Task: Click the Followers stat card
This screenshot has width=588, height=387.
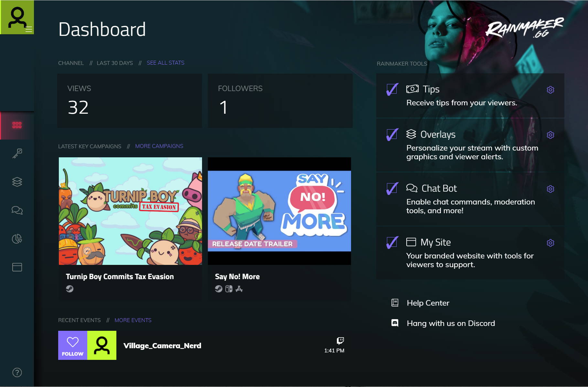Action: point(280,101)
